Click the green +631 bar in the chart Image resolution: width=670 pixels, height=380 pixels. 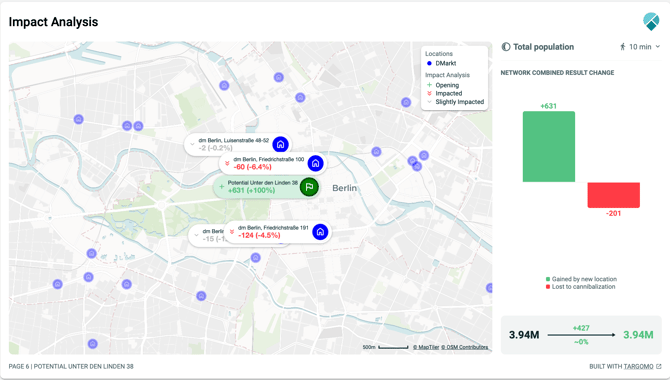coord(549,147)
